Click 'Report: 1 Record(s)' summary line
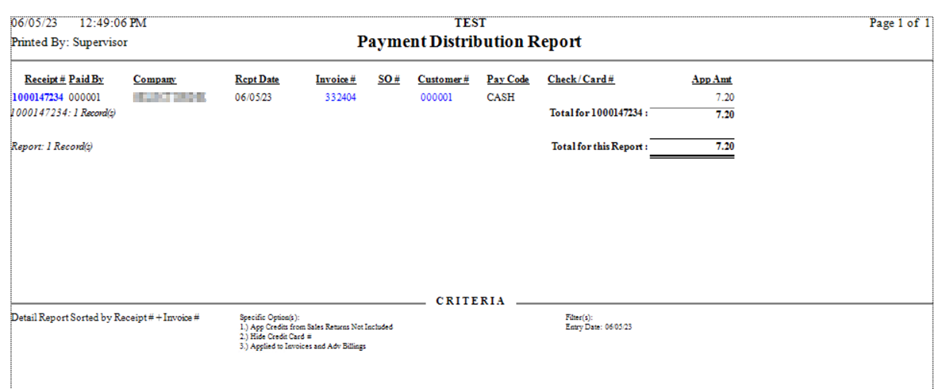 (52, 147)
